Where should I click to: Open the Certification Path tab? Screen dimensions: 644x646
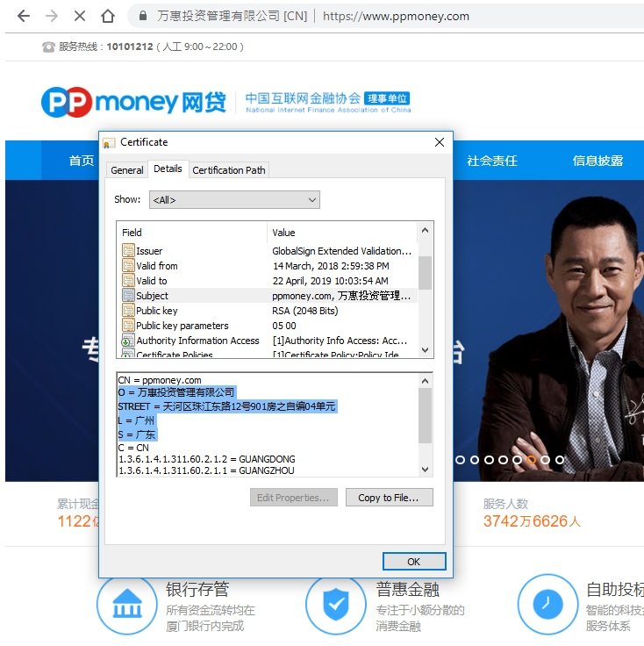[x=229, y=170]
